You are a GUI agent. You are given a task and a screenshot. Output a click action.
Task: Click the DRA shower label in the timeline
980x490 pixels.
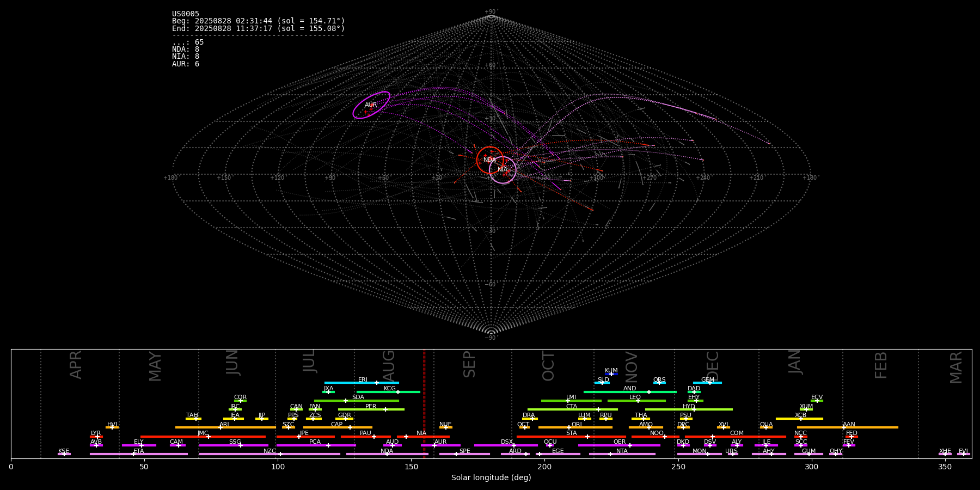529,415
